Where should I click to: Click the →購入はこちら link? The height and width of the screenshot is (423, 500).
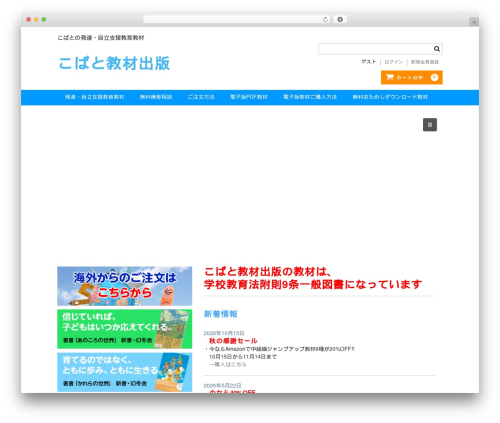click(228, 364)
